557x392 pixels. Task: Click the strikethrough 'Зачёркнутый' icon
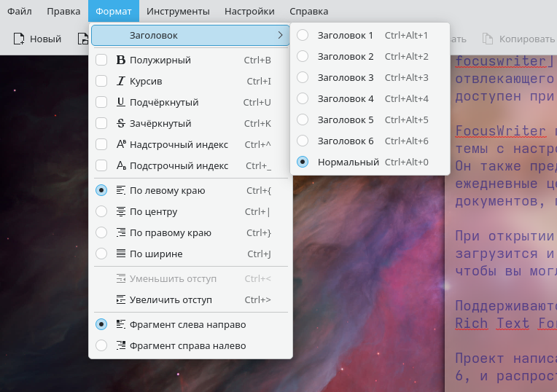(x=121, y=124)
